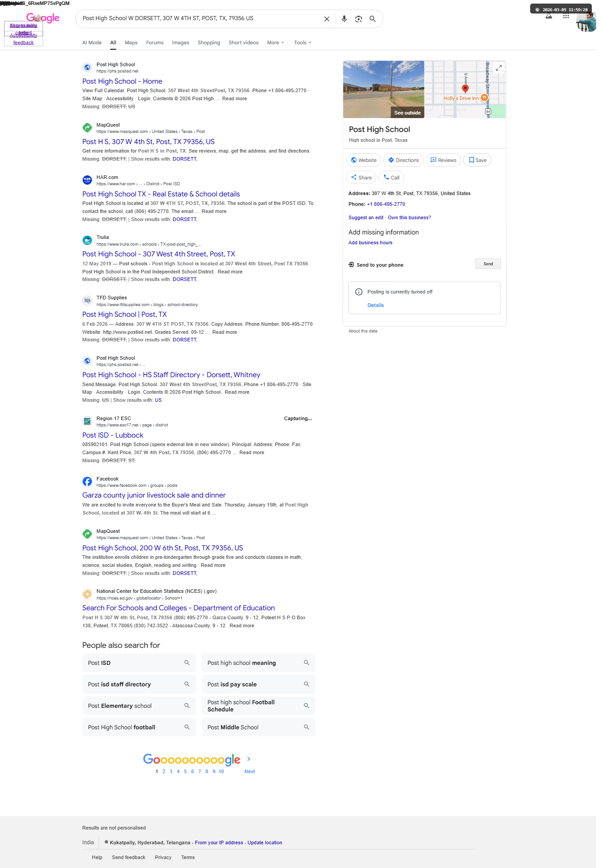Viewport: 603px width, 868px height.
Task: Open the Google apps grid icon
Action: pos(566,16)
